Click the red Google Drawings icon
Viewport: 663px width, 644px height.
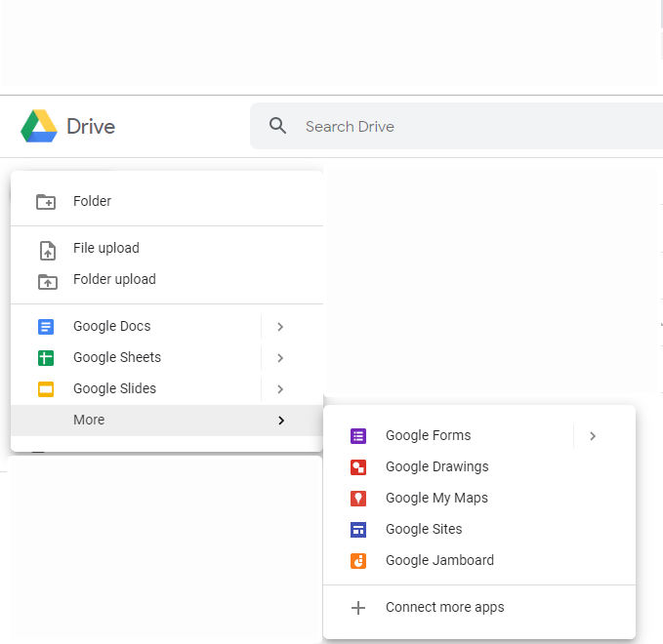click(358, 467)
